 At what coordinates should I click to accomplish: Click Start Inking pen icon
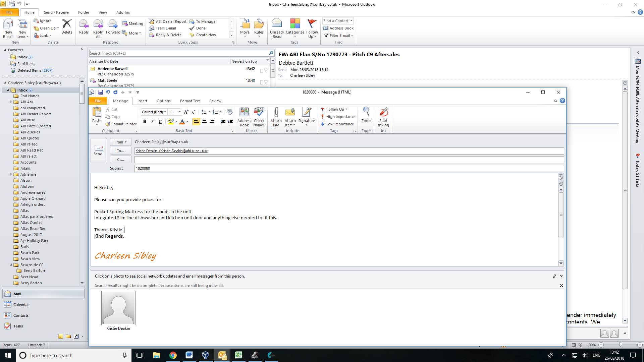pyautogui.click(x=383, y=116)
